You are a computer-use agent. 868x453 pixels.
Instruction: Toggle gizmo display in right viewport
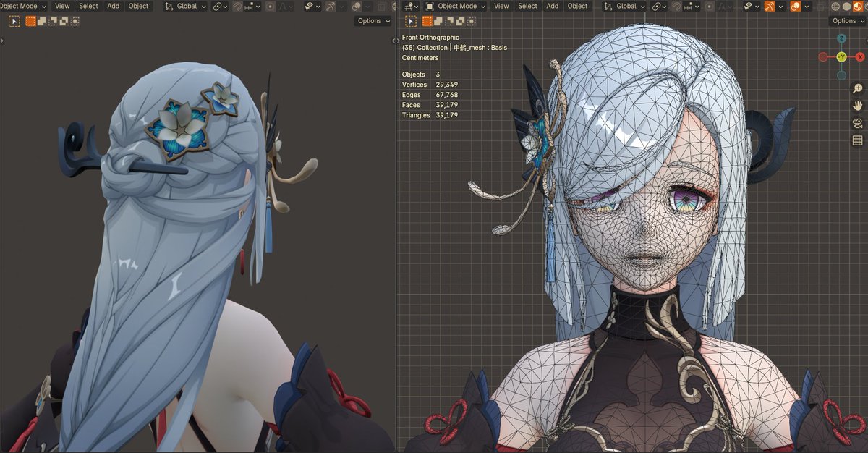[x=769, y=6]
